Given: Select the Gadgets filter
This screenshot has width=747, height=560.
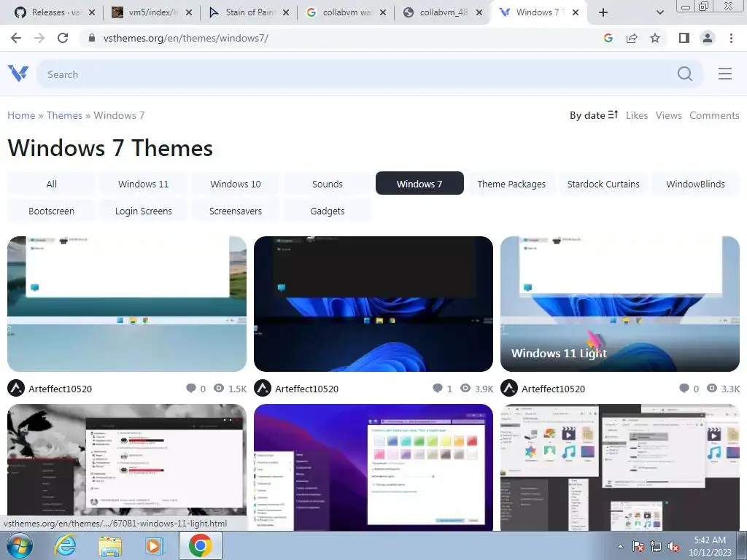Looking at the screenshot, I should click(328, 211).
